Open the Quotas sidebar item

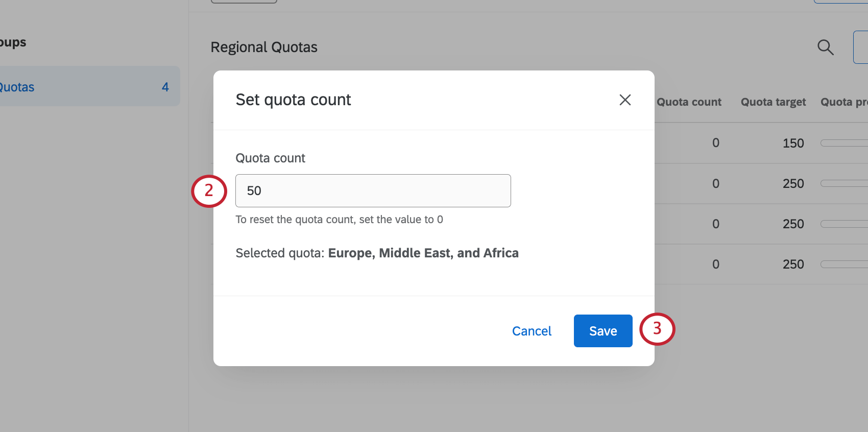(17, 87)
